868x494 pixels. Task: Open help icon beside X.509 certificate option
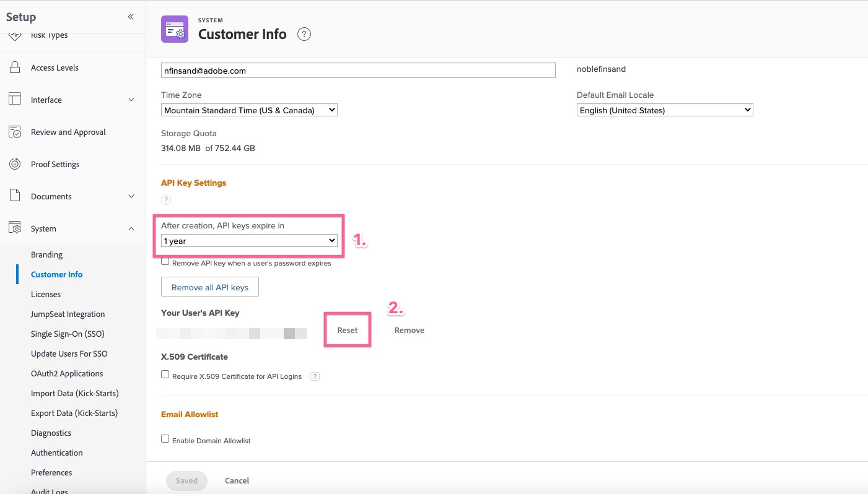pyautogui.click(x=315, y=376)
